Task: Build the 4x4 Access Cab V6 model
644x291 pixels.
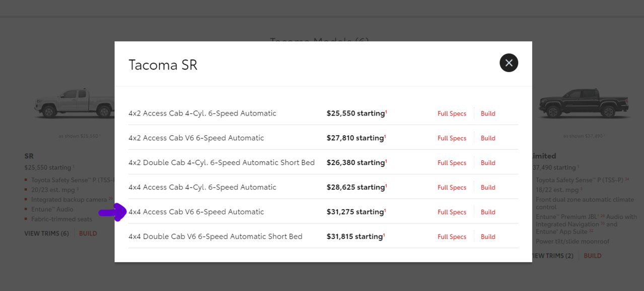Action: (488, 212)
